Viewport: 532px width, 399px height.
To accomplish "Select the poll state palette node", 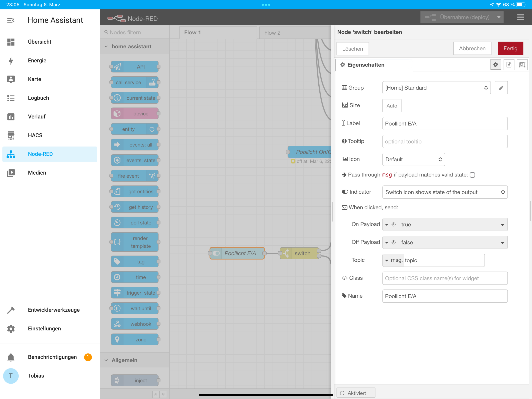I will (x=135, y=223).
